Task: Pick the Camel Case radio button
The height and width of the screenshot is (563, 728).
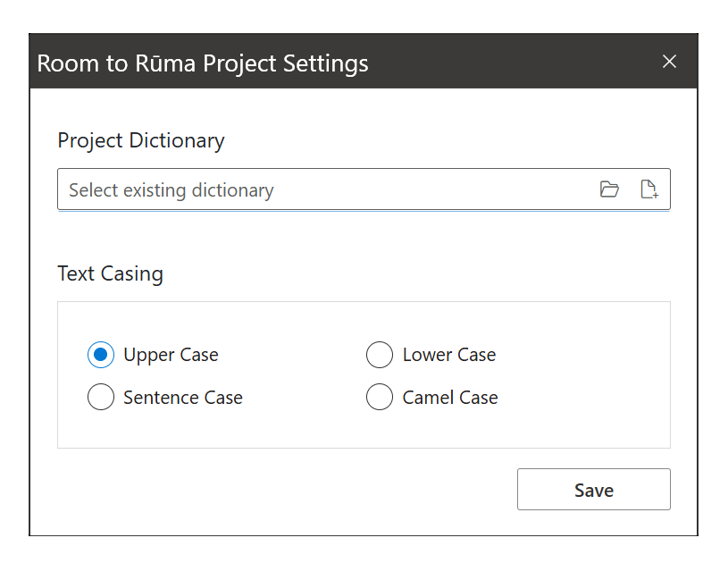Action: point(380,398)
